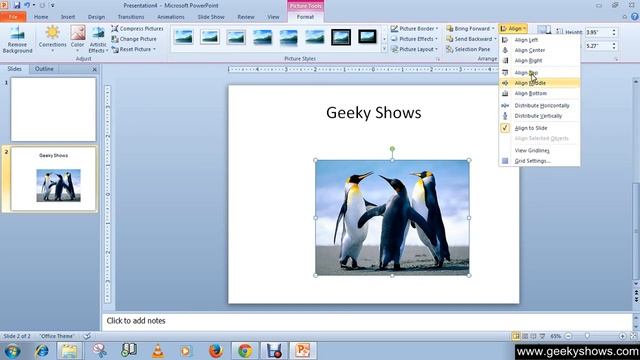Switch to the Review tab
The width and height of the screenshot is (640, 360).
246,17
